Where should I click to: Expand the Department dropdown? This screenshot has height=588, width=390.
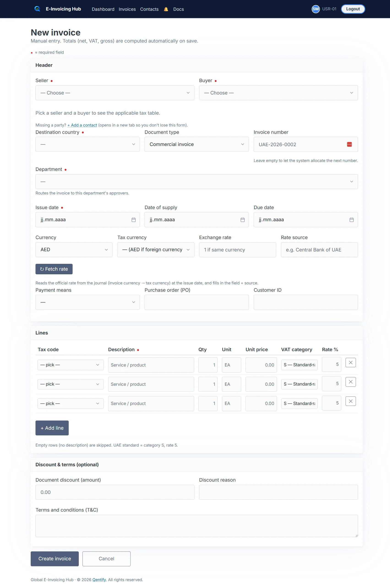coord(196,182)
